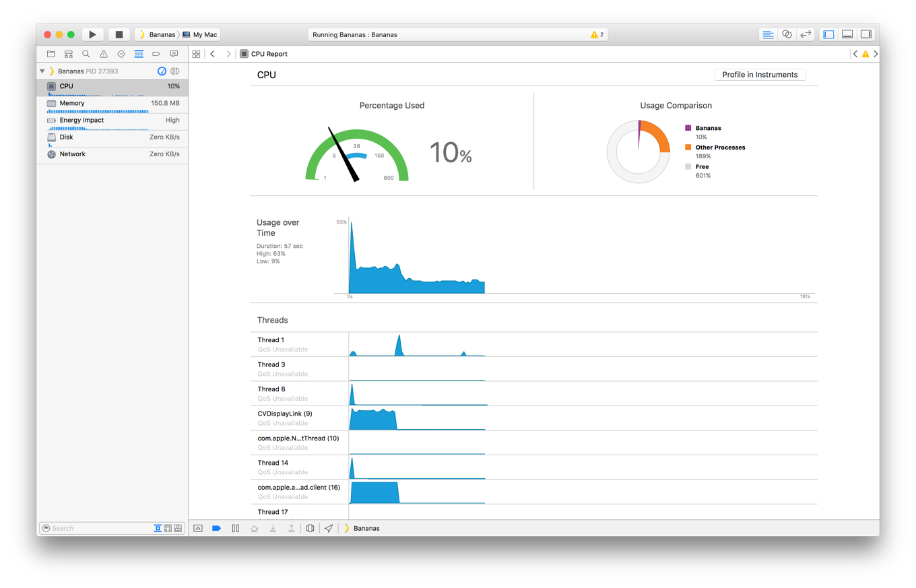This screenshot has width=916, height=588.
Task: Select the Find navigator magnifying glass
Action: (x=86, y=54)
